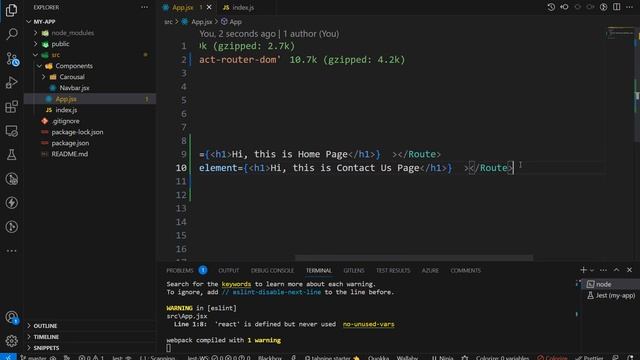Open previous revision changes icon
This screenshot has height=360, width=640.
[564, 7]
